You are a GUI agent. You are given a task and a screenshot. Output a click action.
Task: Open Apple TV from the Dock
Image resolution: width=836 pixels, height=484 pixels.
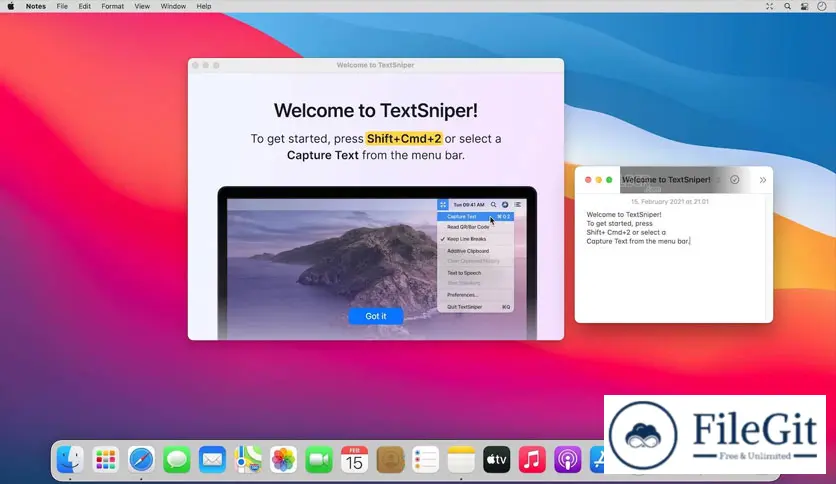[496, 459]
